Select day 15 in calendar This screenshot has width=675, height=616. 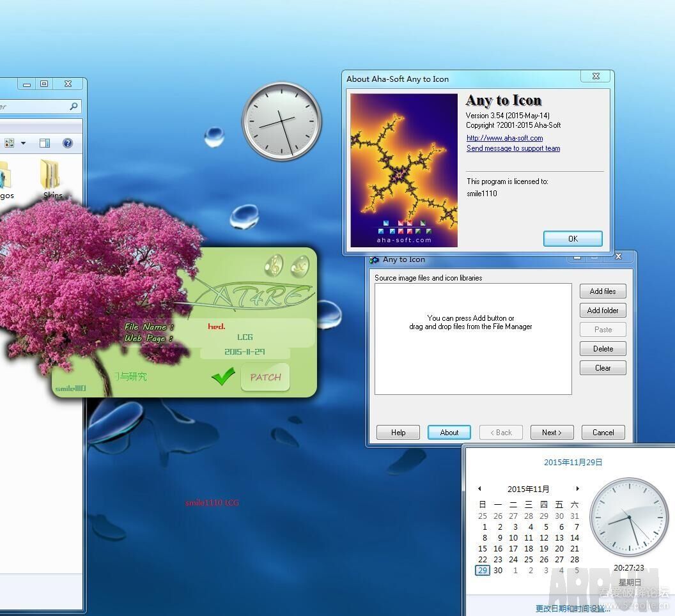pyautogui.click(x=483, y=548)
